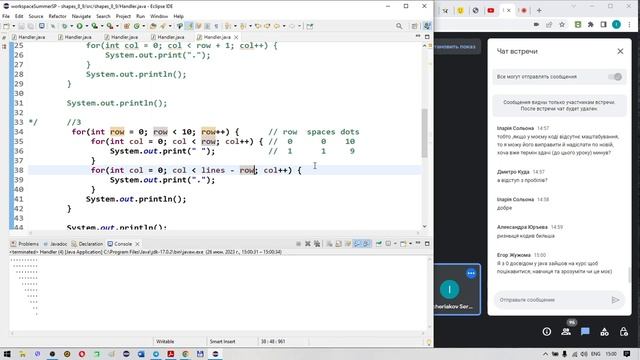Bookmark the page using the star icon
Image resolution: width=640 pixels, height=360 pixels.
pos(562,24)
